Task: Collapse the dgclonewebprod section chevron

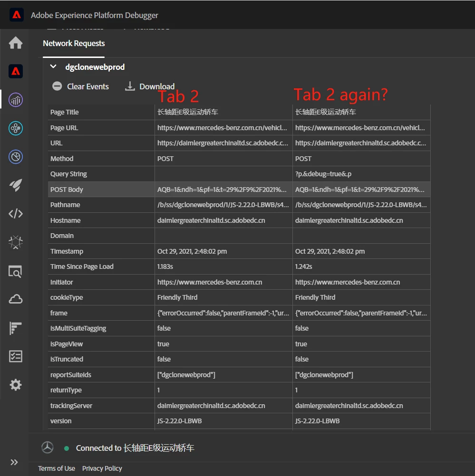Action: tap(53, 66)
